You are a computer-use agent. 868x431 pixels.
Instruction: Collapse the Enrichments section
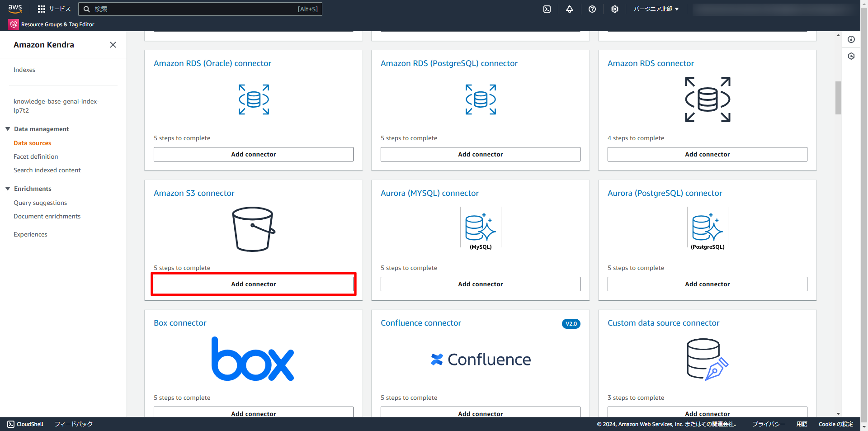pos(8,189)
